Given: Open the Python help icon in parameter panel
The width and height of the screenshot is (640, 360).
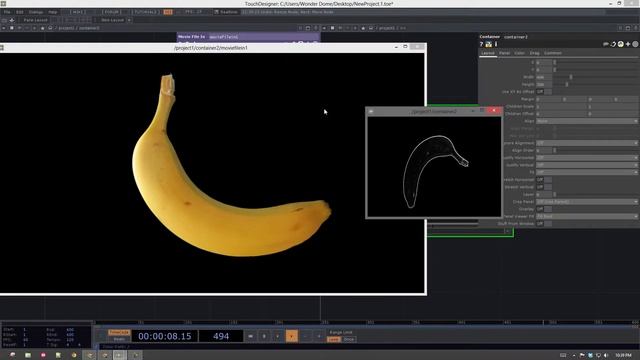Looking at the screenshot, I should [489, 44].
